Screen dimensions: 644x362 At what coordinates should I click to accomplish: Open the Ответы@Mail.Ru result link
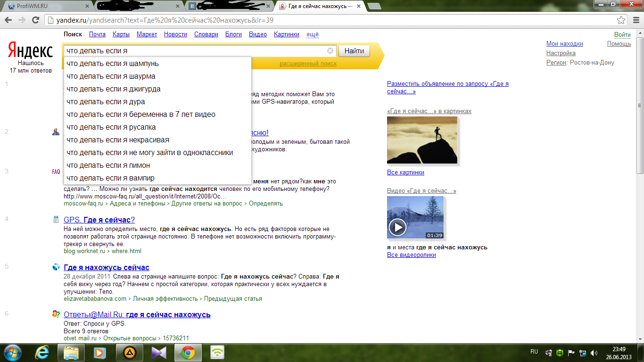137,314
